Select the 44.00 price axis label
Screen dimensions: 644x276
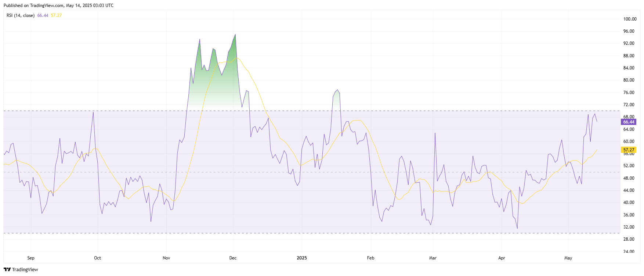(629, 190)
